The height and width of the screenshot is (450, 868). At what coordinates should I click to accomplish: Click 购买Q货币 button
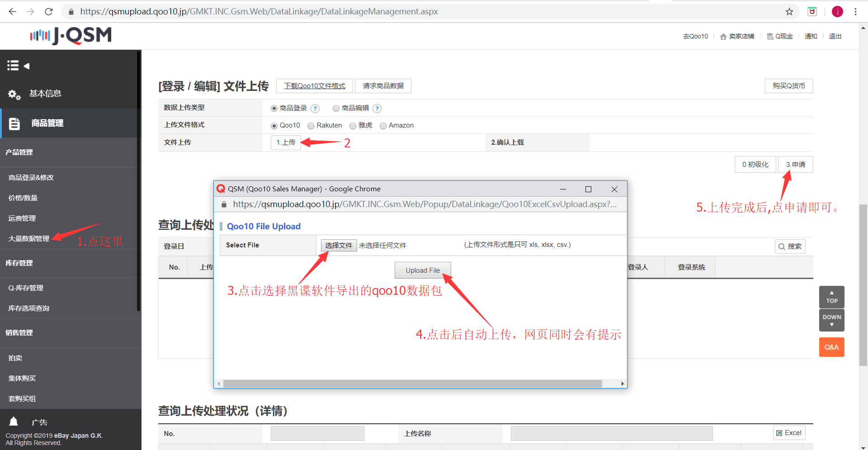[789, 86]
